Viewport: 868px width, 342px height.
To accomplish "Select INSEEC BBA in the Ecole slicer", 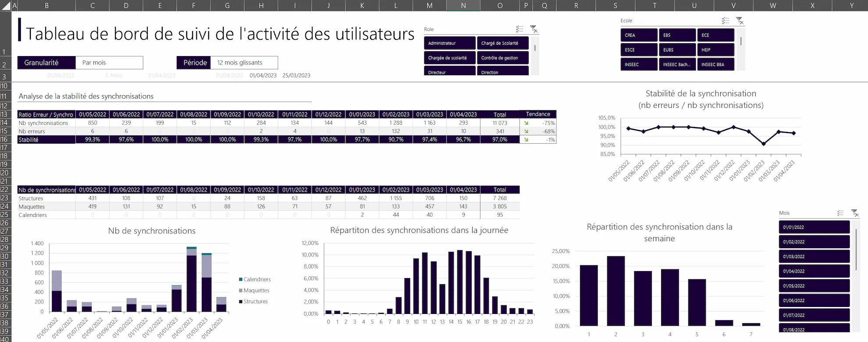I will 716,64.
